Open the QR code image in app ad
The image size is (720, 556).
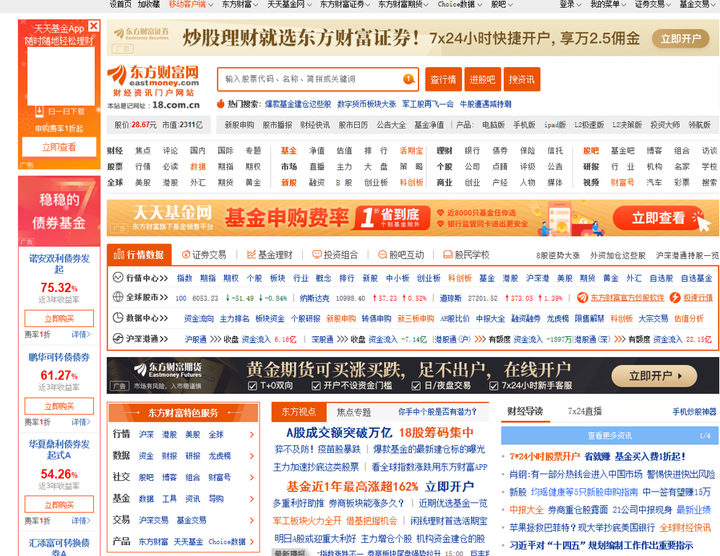(x=61, y=76)
